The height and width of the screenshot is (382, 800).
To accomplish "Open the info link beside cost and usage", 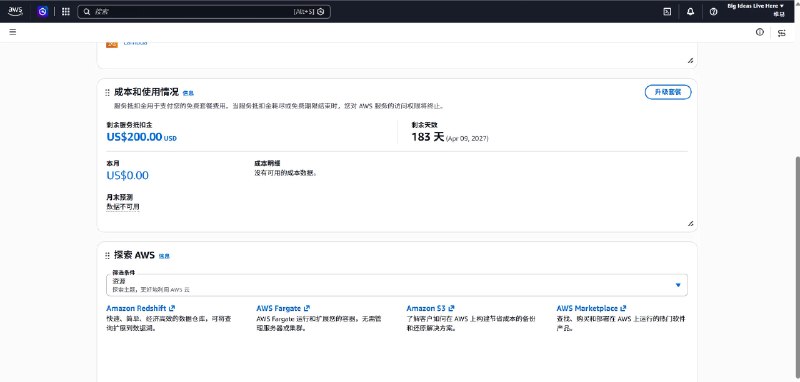I will [x=188, y=93].
